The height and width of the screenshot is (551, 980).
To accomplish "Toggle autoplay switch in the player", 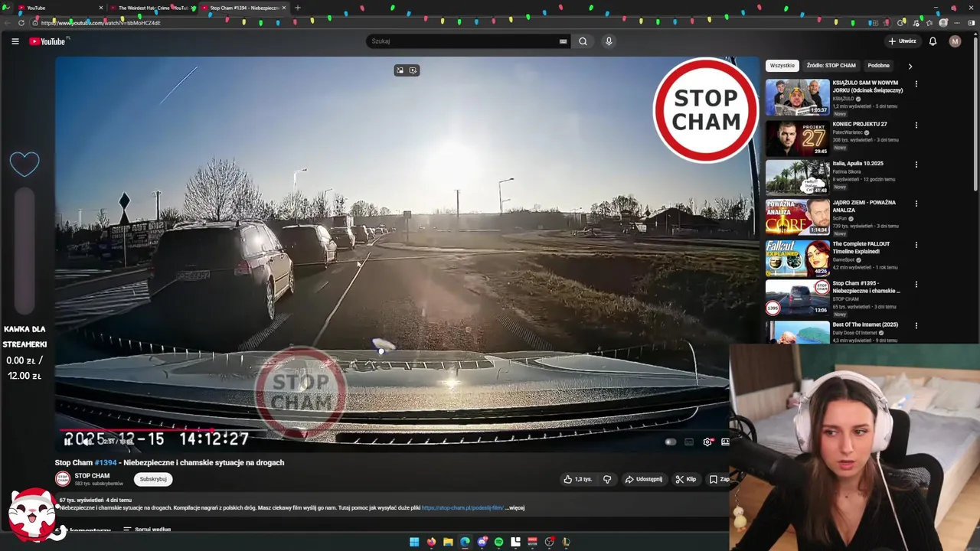I will (670, 442).
